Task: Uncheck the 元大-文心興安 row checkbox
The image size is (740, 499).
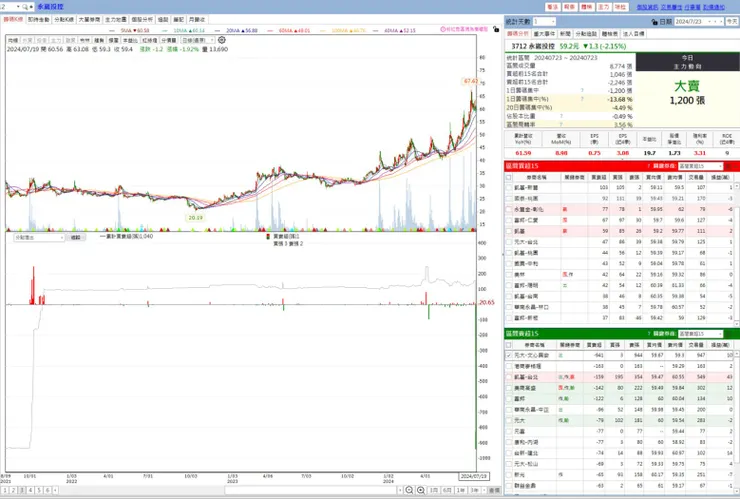Action: click(x=509, y=355)
